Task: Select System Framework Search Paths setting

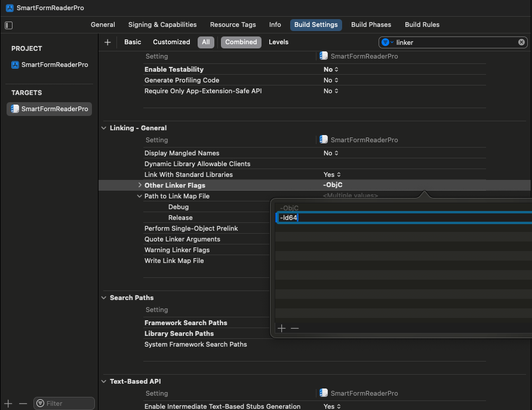Action: (x=196, y=344)
